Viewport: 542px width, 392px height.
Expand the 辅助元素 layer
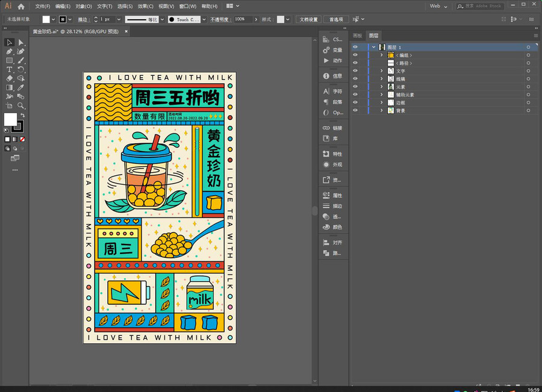[382, 95]
